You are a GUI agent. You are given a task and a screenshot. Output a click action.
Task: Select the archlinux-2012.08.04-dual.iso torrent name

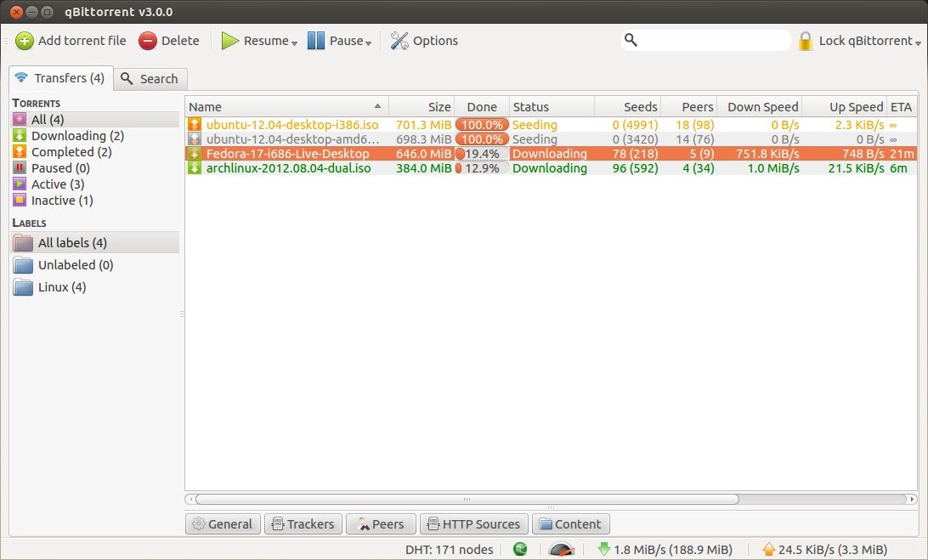(x=289, y=168)
